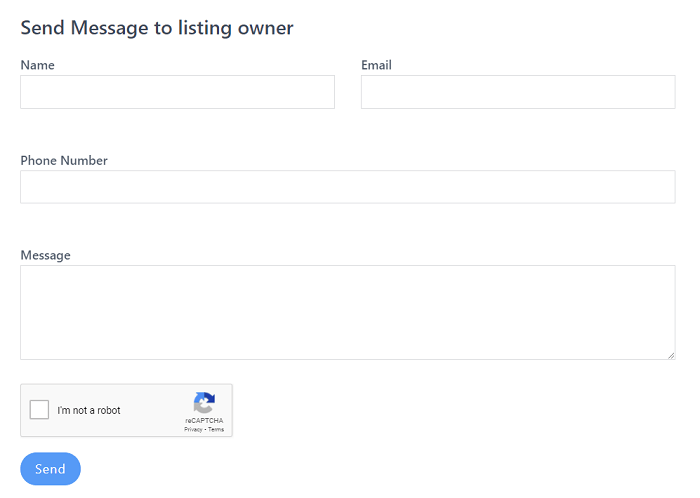Click the Message textarea resize handle
The image size is (700, 498).
671,356
